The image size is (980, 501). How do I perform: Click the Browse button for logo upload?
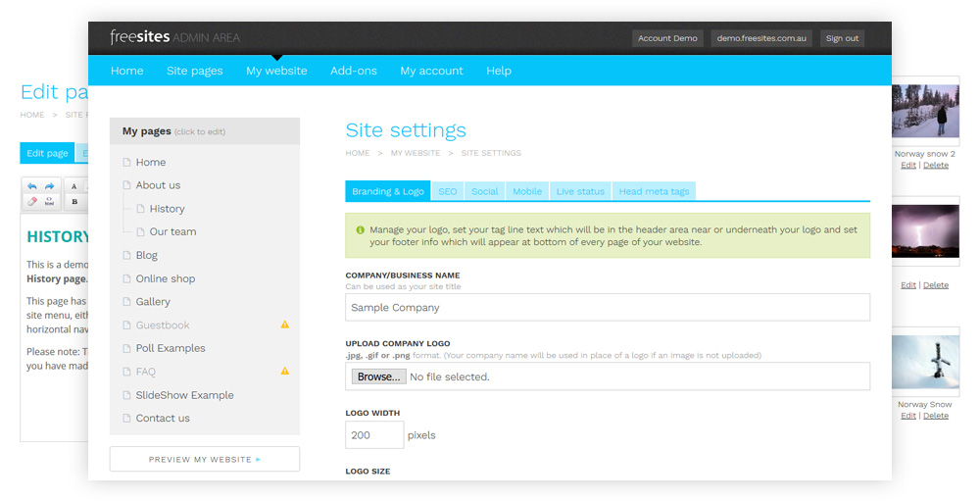point(378,376)
